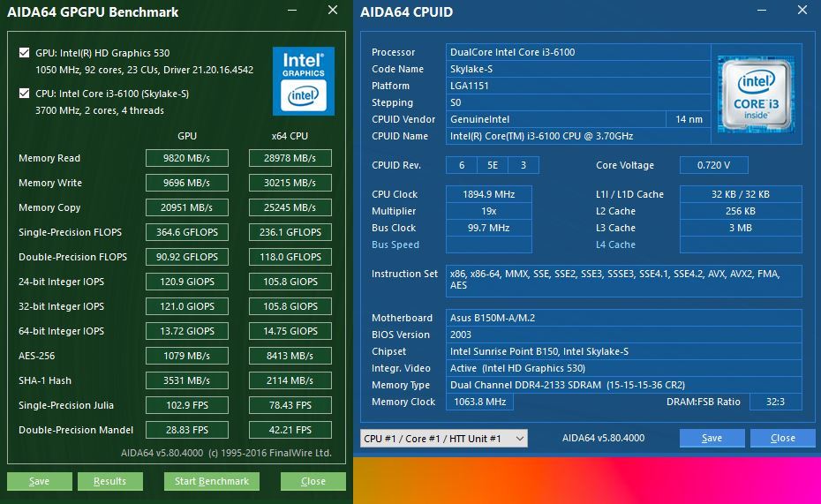The width and height of the screenshot is (821, 504).
Task: Toggle the CPU Intel Core i3-6100 checkbox
Action: coord(24,94)
